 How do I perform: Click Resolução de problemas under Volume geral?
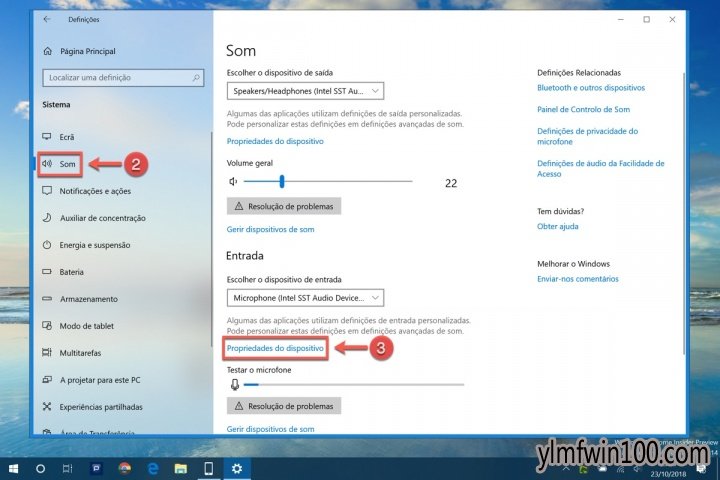pos(284,206)
